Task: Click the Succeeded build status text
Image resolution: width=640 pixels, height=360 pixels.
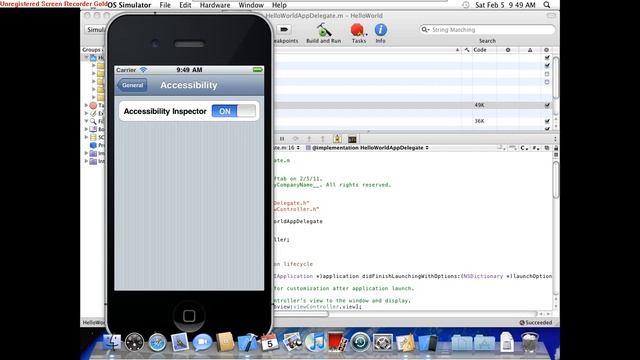Action: coord(538,322)
